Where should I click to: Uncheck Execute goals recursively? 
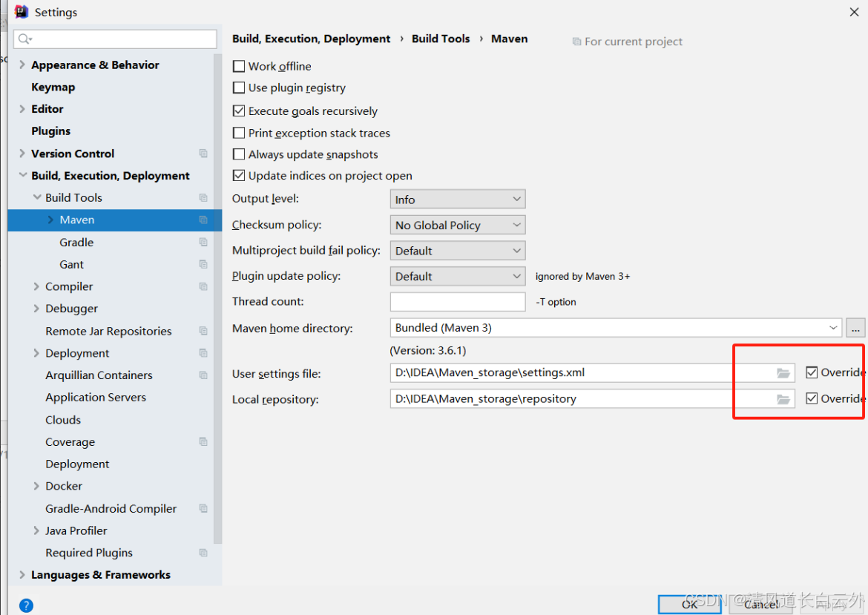[x=239, y=111]
